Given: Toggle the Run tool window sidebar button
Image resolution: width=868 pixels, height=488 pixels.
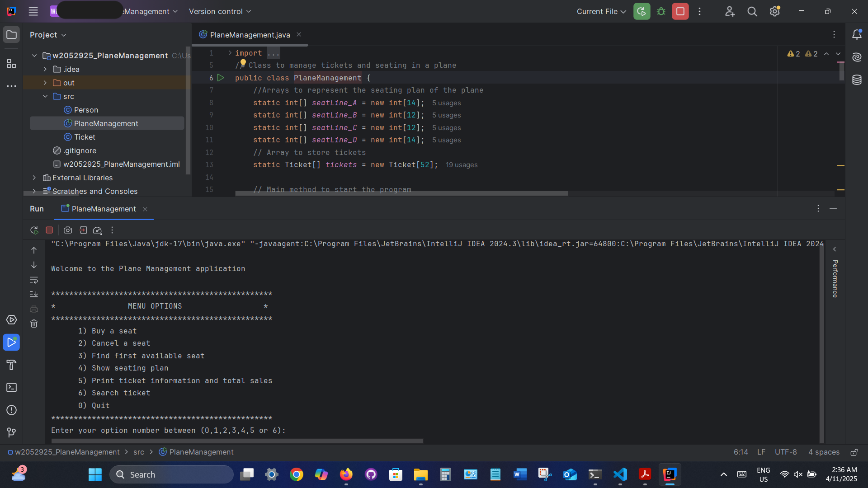Looking at the screenshot, I should pyautogui.click(x=11, y=343).
